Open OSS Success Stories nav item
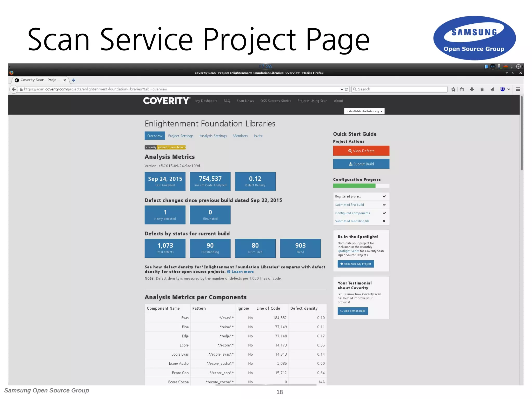Viewport: 532px width, 399px height. pyautogui.click(x=276, y=101)
